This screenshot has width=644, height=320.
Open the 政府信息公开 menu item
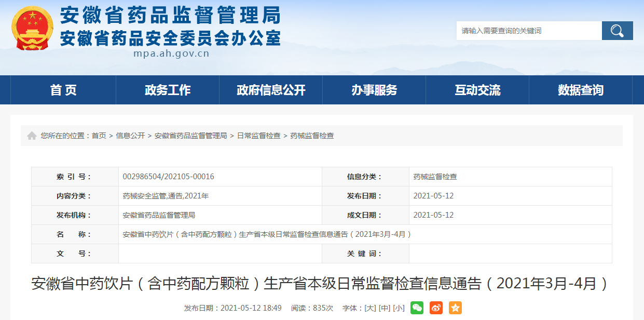pos(270,89)
